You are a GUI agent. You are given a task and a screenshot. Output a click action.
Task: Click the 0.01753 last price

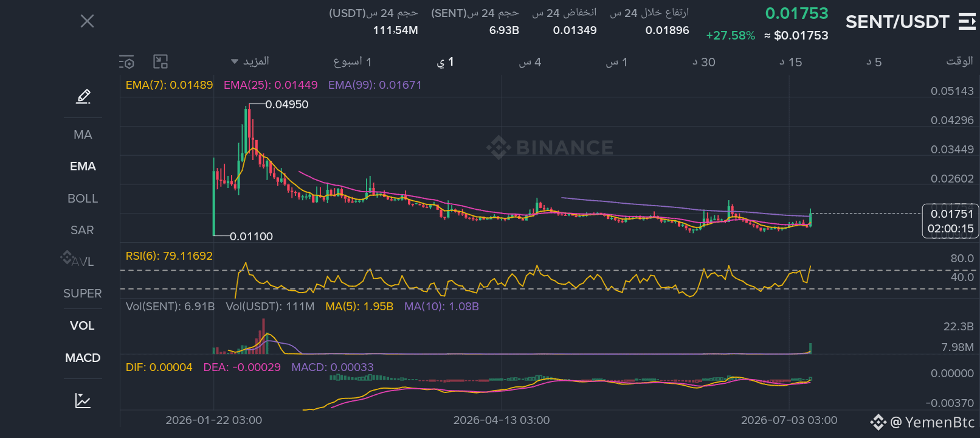796,13
